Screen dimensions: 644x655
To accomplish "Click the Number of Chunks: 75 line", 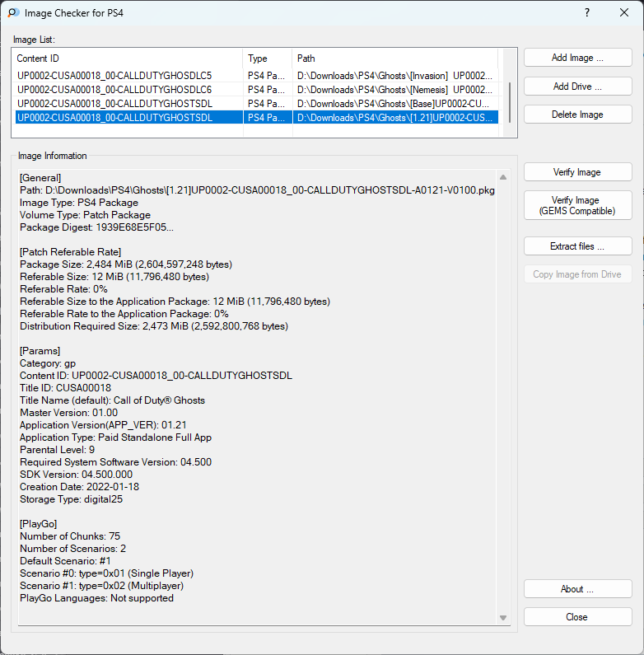I will pyautogui.click(x=70, y=536).
